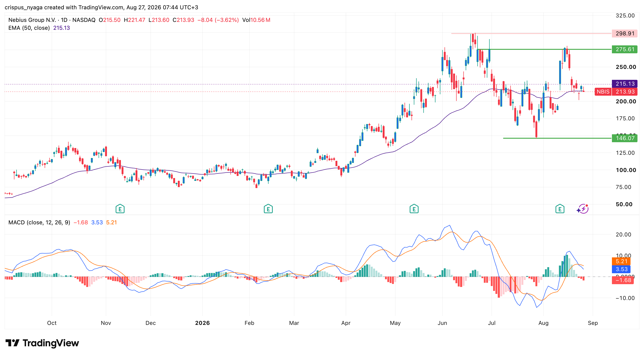Click the low value 213.60
This screenshot has width=644, height=357.
[160, 20]
